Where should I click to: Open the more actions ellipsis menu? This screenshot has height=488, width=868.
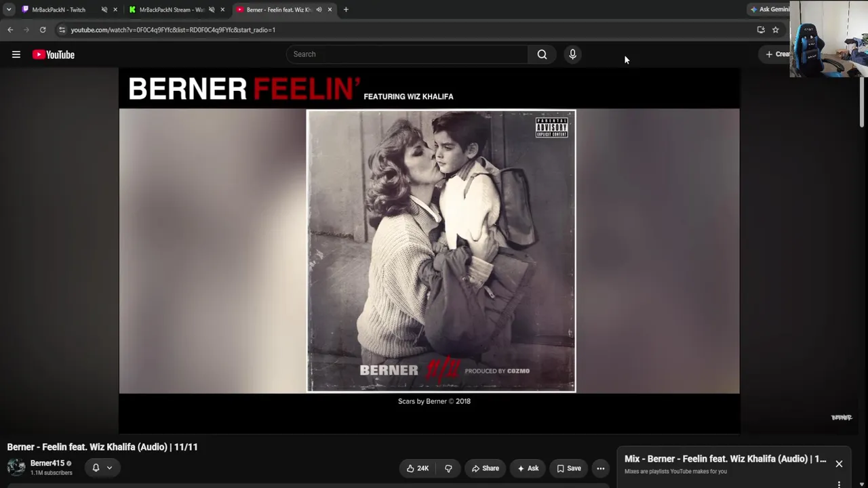pos(600,468)
